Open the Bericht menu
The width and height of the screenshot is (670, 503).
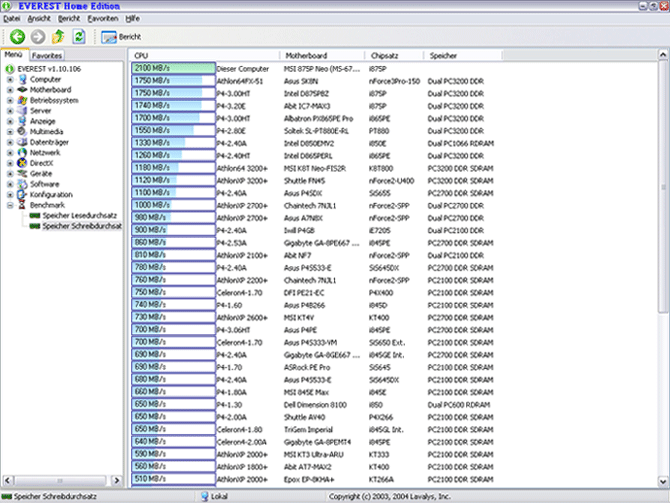coord(69,18)
